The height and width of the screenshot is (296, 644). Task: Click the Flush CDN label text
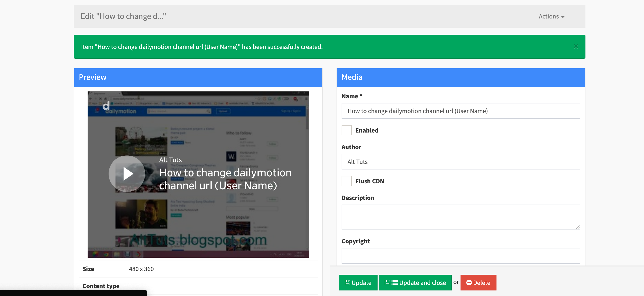[x=369, y=181]
